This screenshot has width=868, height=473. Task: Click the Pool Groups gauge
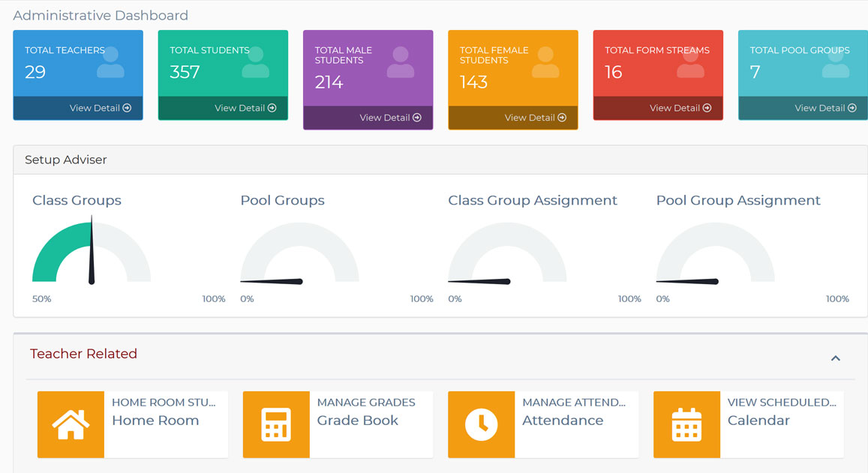coord(299,255)
